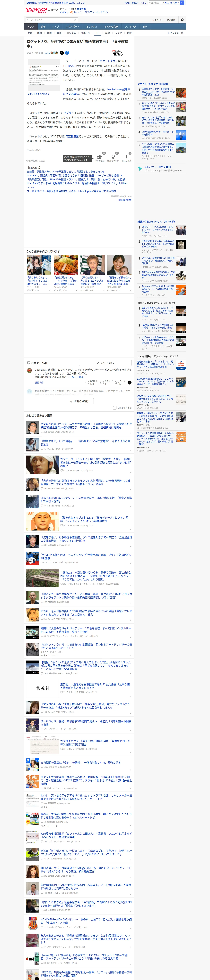Toggle the コメント非表示 checkbox
210x980 pixels.
tap(115, 408)
